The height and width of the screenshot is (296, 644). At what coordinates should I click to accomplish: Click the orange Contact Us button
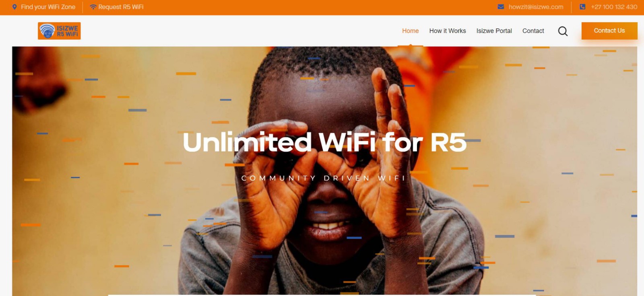609,31
